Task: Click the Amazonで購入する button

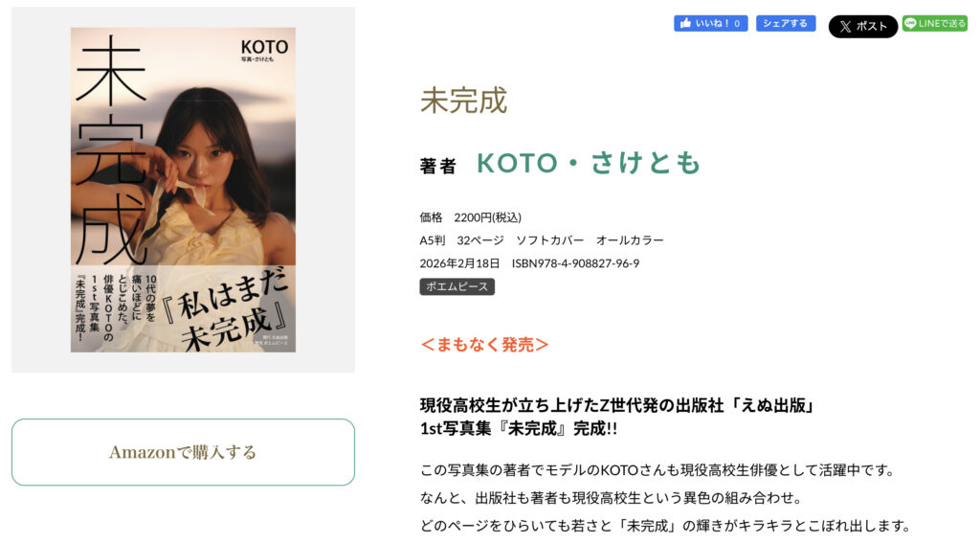Action: pyautogui.click(x=183, y=452)
